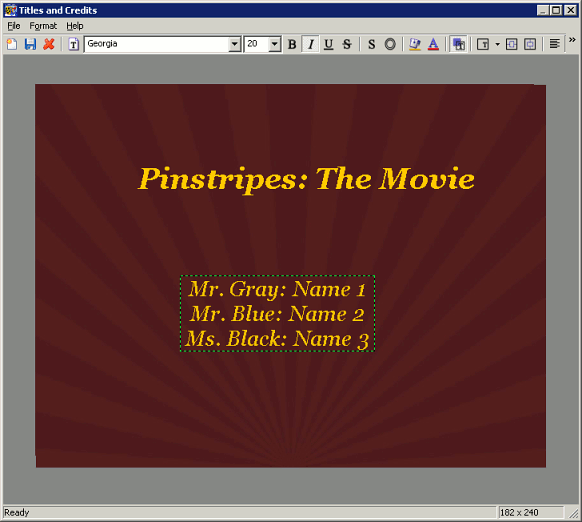
Task: Click the Titles and Credits app icon
Action: [11, 10]
